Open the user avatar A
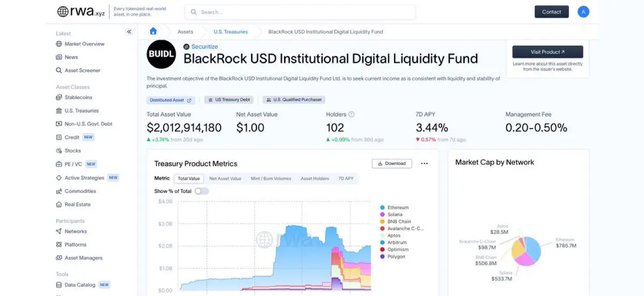The height and width of the screenshot is (296, 644). coord(583,12)
